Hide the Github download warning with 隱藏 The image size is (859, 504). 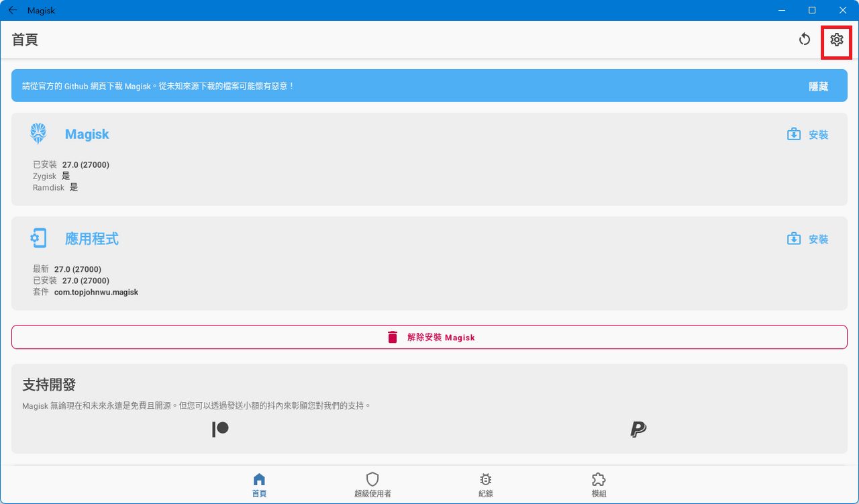(819, 87)
